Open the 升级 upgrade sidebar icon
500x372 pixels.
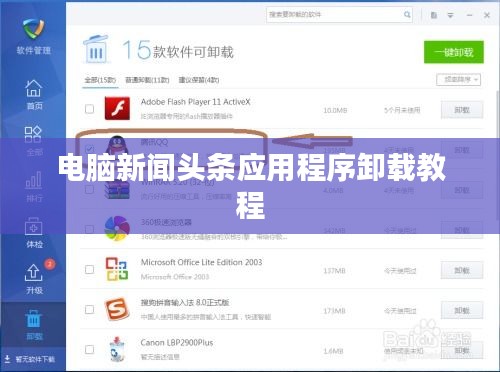click(34, 279)
